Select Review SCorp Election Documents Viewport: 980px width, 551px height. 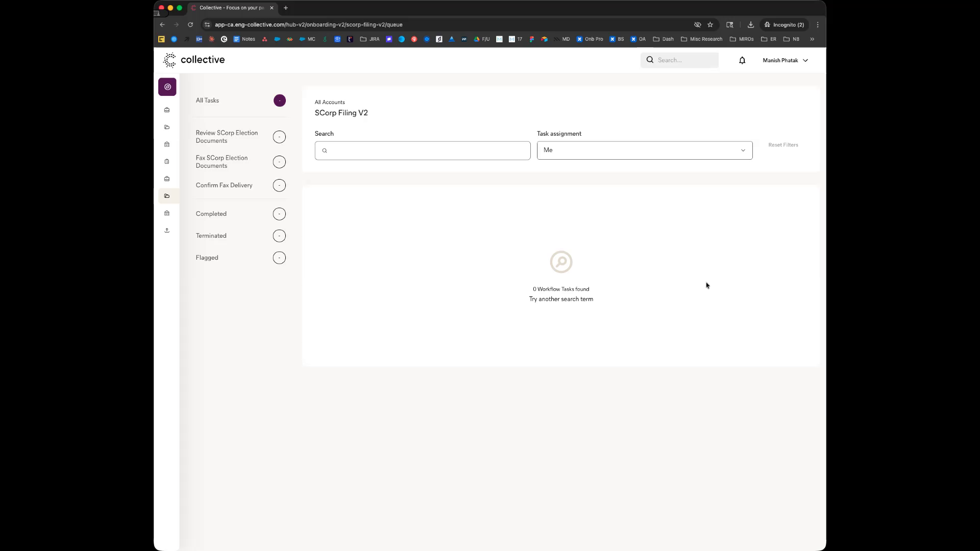(227, 137)
